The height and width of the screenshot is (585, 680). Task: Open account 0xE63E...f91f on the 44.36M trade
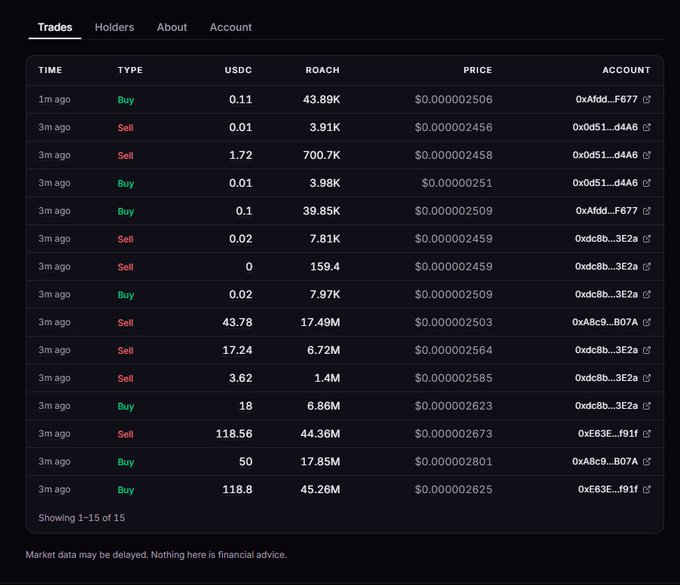click(608, 434)
